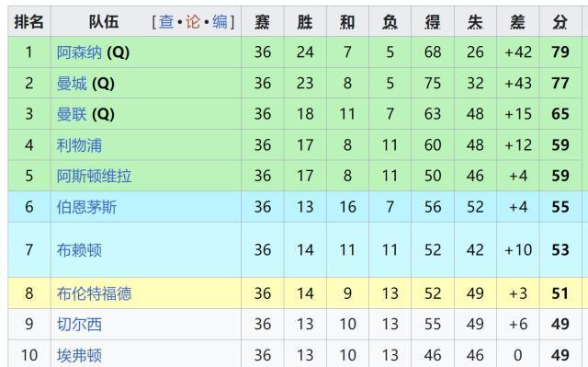Open the 曼城 team link
Viewport: 588px width, 367px height.
[72, 84]
